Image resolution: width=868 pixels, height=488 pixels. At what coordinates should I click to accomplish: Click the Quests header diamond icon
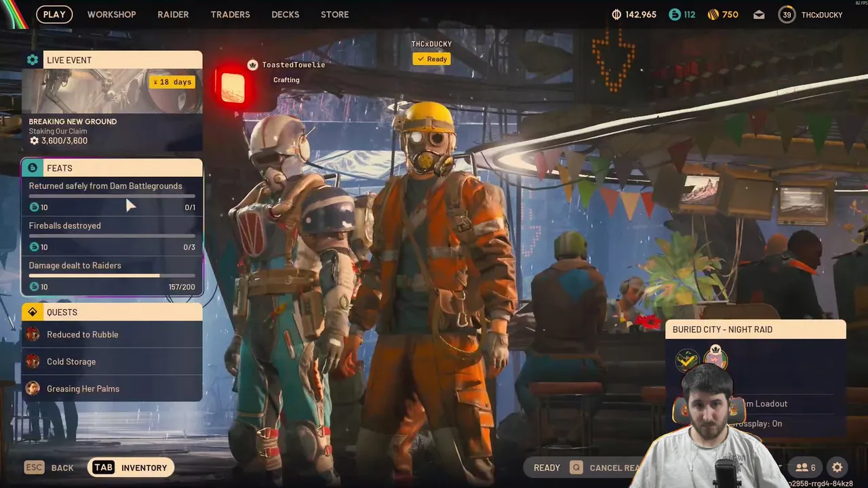[x=33, y=312]
